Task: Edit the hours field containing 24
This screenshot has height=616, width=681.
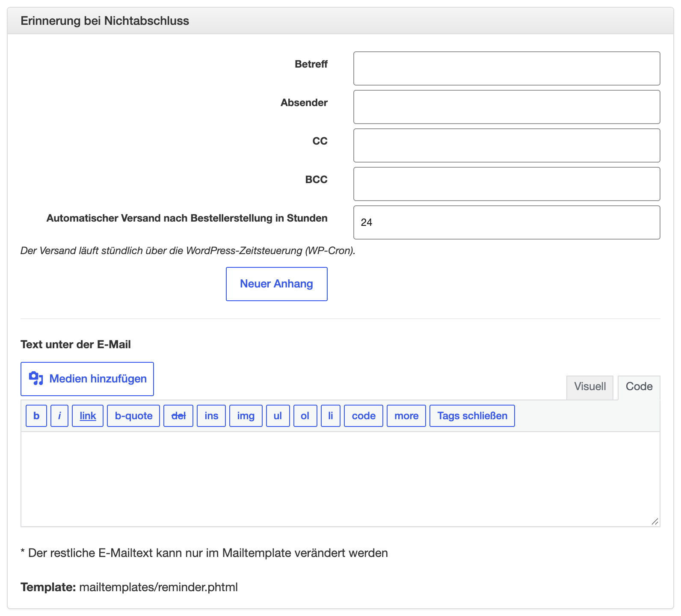Action: click(506, 222)
